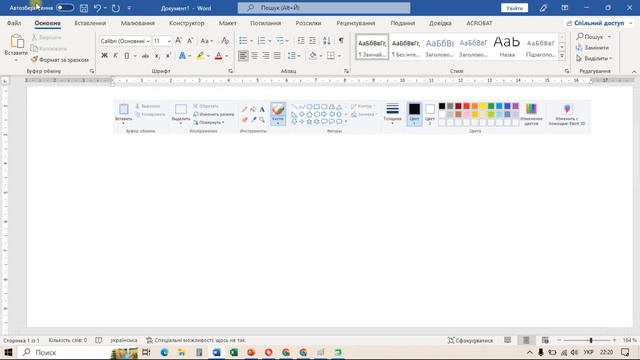Switch to Read Mode view in status bar

click(x=507, y=340)
